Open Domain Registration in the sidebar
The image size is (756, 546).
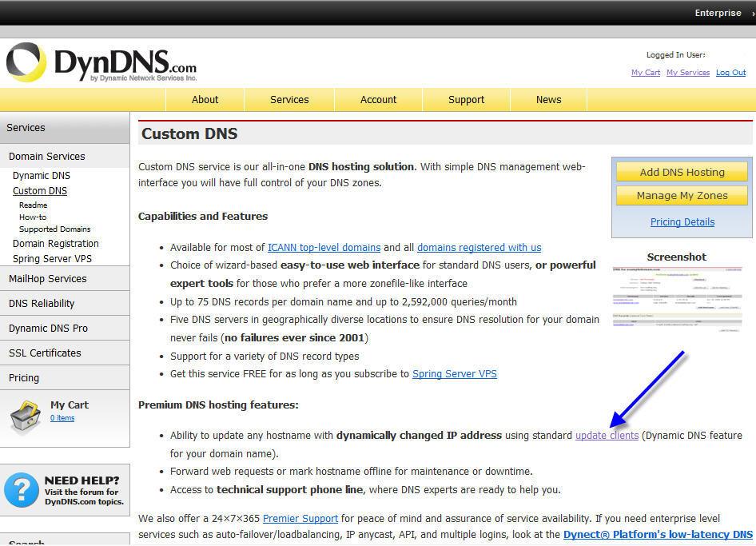(55, 244)
